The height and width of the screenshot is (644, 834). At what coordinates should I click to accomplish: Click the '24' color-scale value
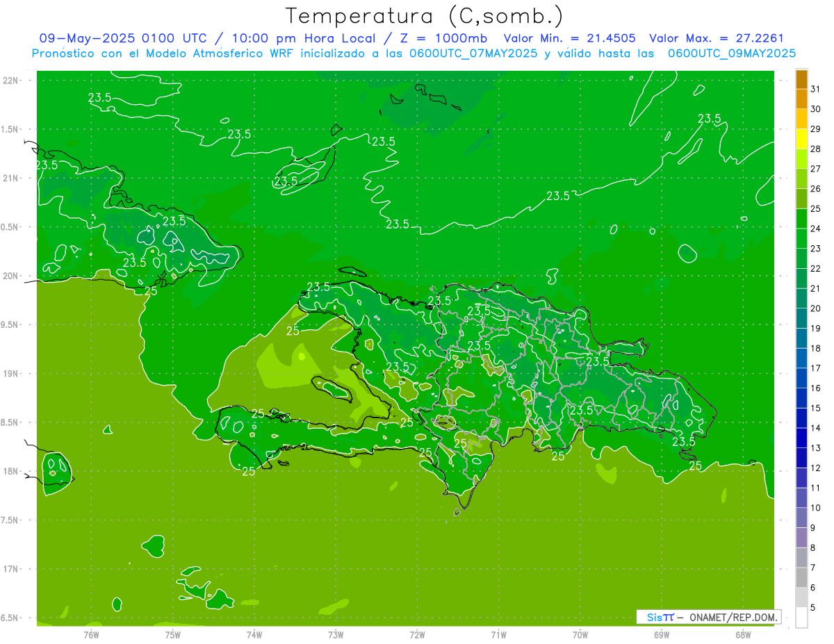tap(816, 228)
